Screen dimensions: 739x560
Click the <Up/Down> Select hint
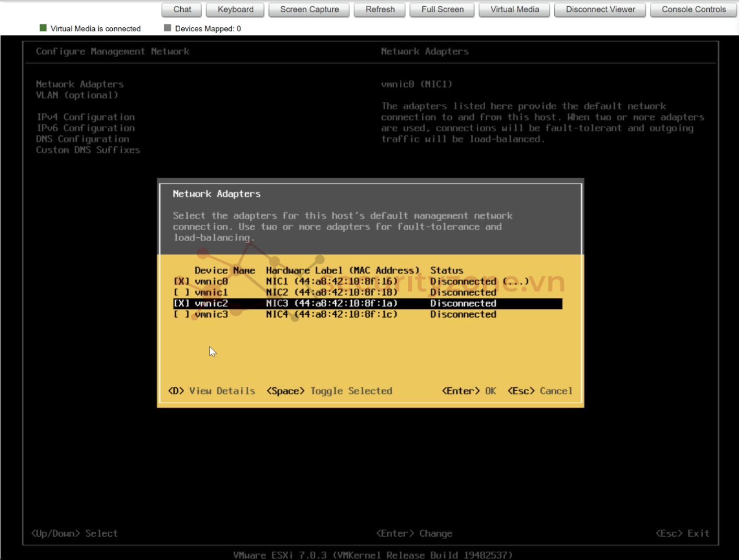(x=74, y=534)
